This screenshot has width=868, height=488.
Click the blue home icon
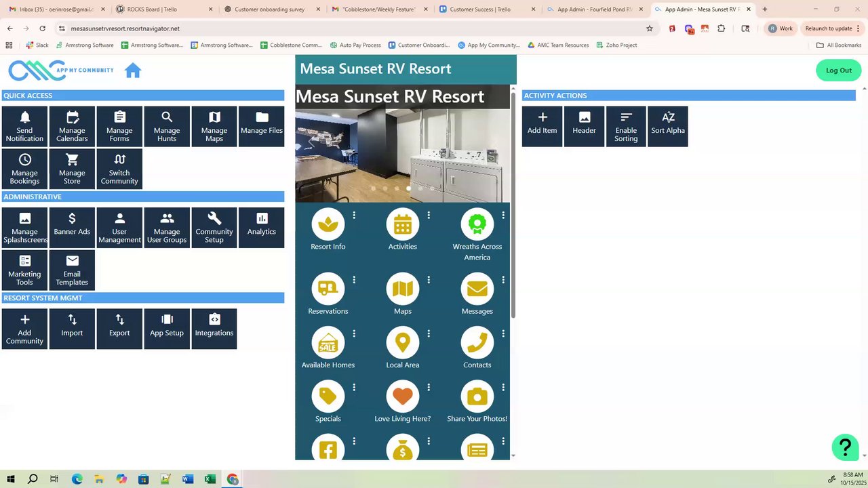[x=133, y=70]
